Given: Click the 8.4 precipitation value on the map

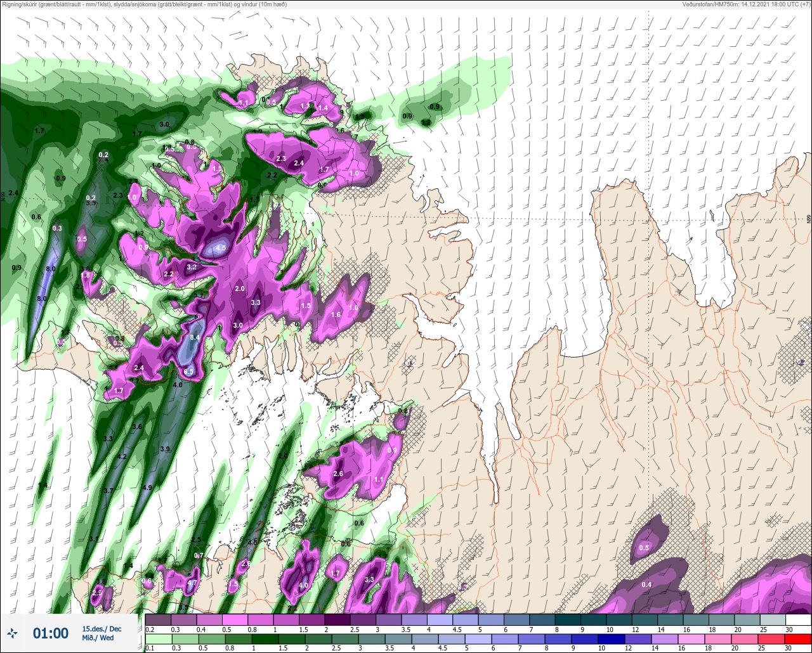Looking at the screenshot, I should point(195,337).
